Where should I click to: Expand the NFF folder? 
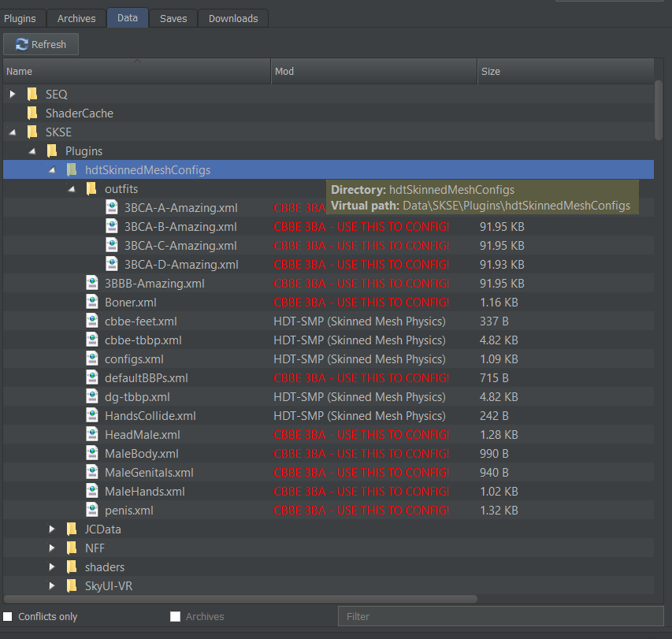pyautogui.click(x=52, y=548)
